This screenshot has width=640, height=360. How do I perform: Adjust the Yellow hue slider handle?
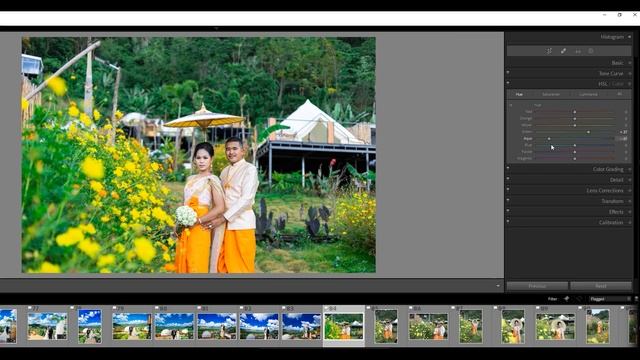pyautogui.click(x=575, y=125)
